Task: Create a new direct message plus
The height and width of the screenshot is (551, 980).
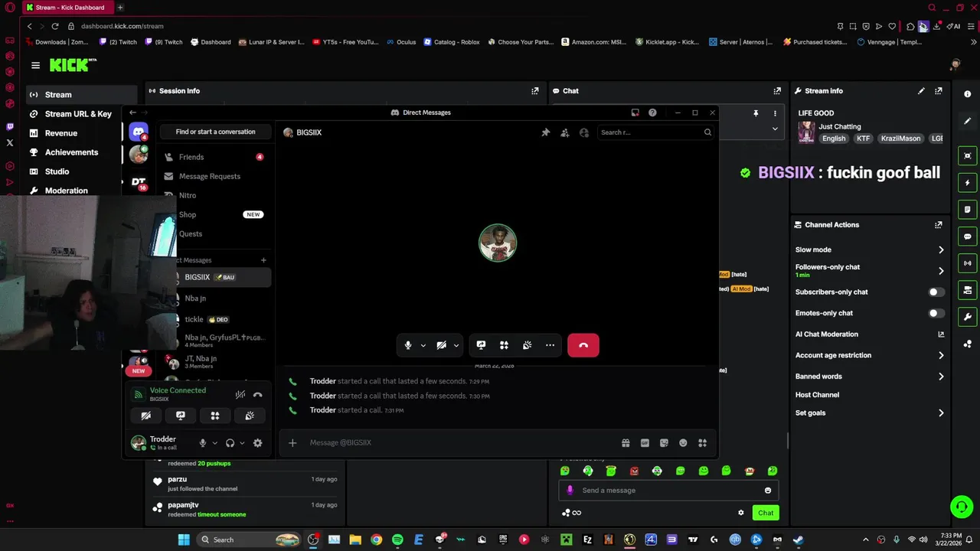Action: pyautogui.click(x=263, y=260)
